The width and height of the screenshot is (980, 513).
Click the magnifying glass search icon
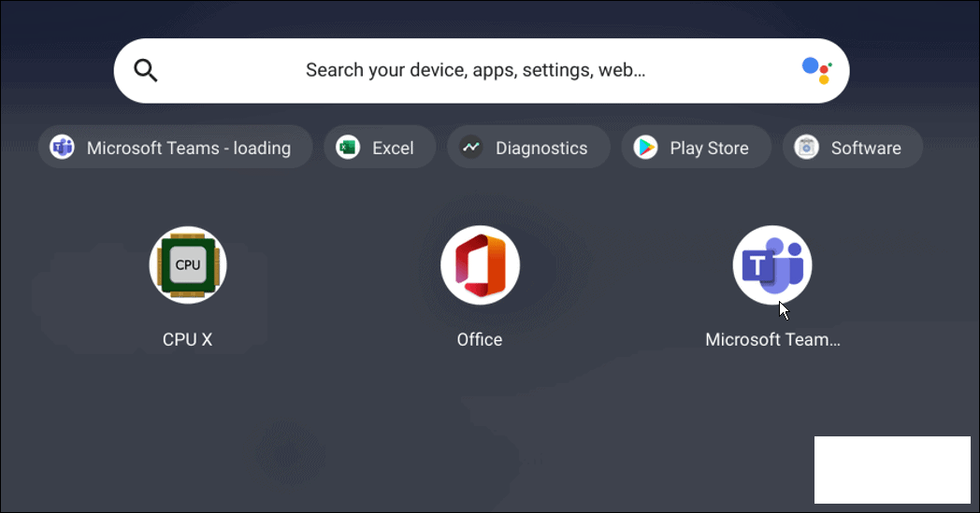146,71
